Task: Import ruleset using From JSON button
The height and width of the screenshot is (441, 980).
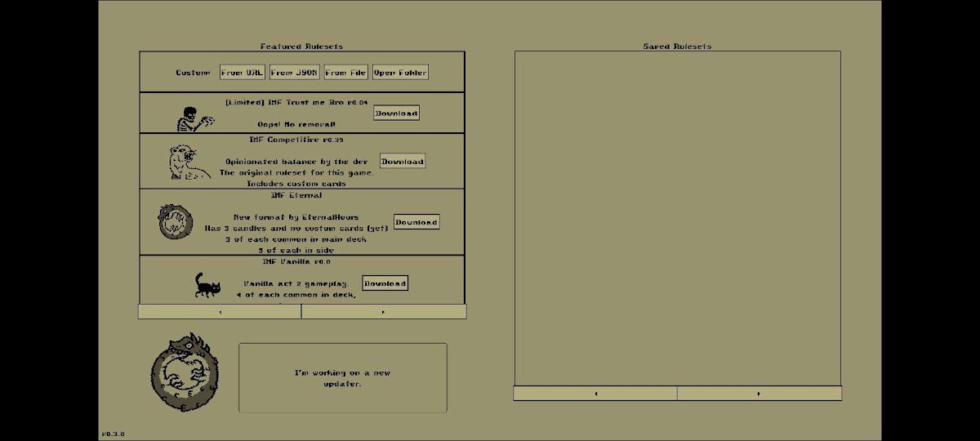Action: pyautogui.click(x=294, y=73)
